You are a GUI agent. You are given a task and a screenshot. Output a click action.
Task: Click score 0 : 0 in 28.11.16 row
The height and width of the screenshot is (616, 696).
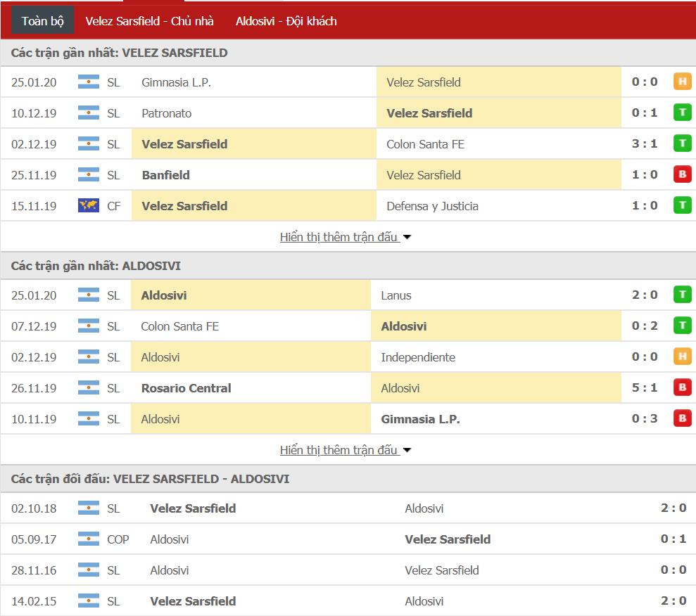[673, 570]
